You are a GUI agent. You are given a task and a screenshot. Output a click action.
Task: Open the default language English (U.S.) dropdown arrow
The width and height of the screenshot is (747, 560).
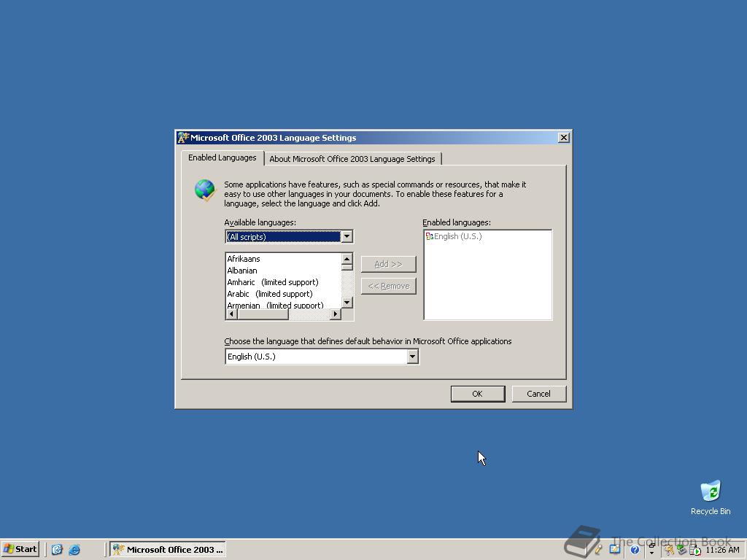tap(413, 357)
